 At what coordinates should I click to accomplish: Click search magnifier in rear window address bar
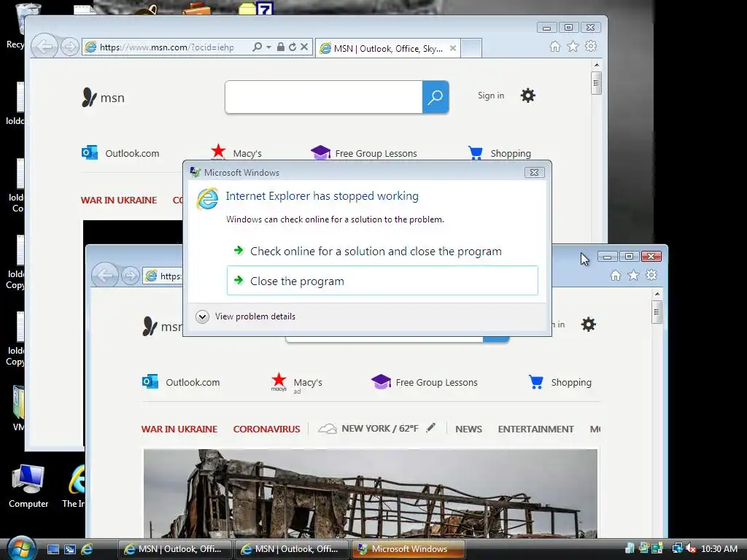(x=258, y=47)
